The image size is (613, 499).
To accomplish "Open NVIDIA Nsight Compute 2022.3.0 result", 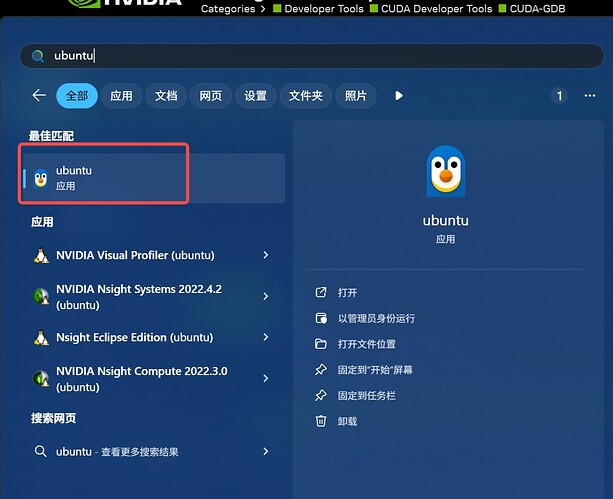I will click(154, 379).
